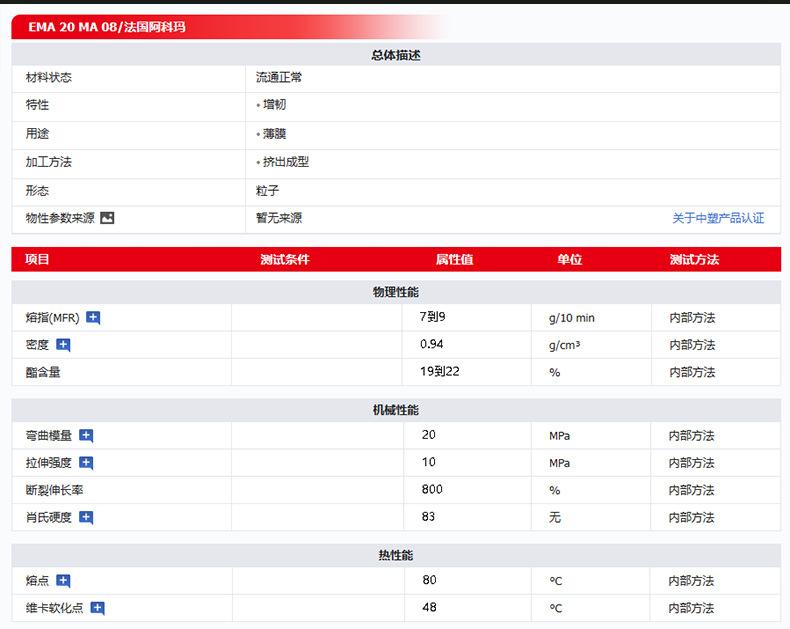Image resolution: width=790 pixels, height=629 pixels.
Task: Open the 关于中塑产品认证 link
Action: coord(717,218)
